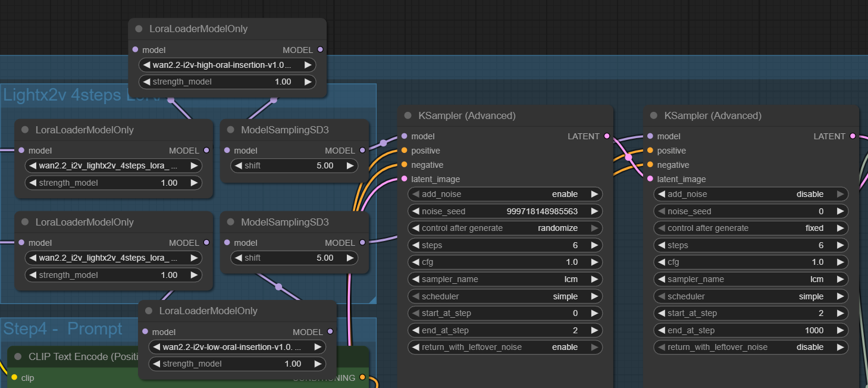Collapse the KSampler (Advanced) node with noise_seed 0

tap(654, 115)
